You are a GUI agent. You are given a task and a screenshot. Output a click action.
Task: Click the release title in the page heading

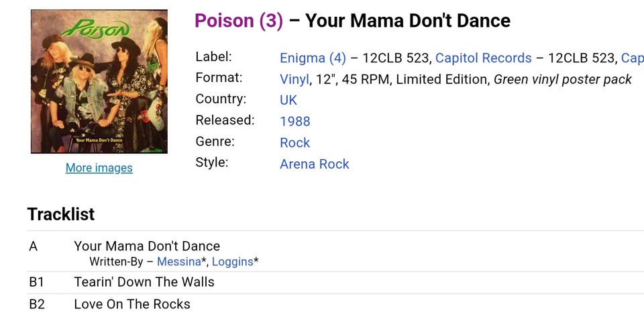click(x=408, y=21)
